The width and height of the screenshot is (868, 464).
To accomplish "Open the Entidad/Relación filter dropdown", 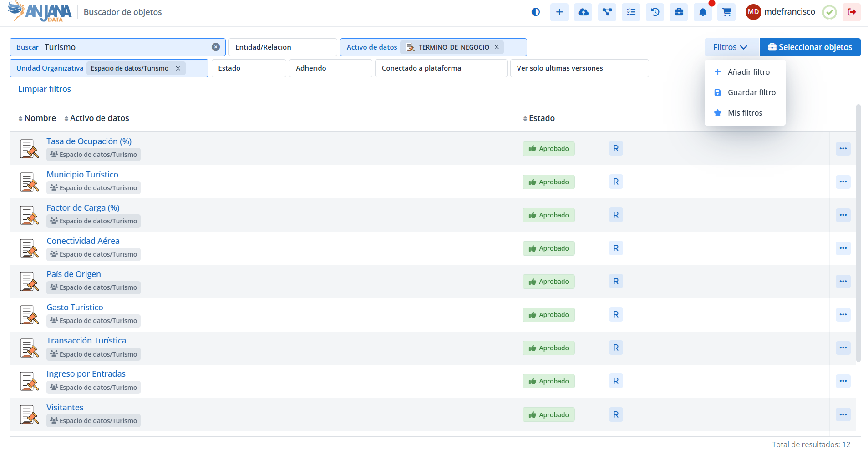I will pyautogui.click(x=282, y=47).
